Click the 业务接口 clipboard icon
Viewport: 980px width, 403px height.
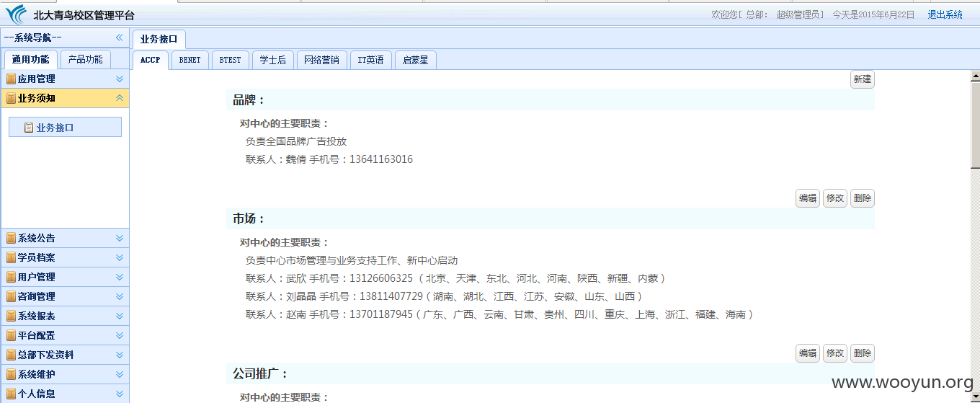coord(29,128)
